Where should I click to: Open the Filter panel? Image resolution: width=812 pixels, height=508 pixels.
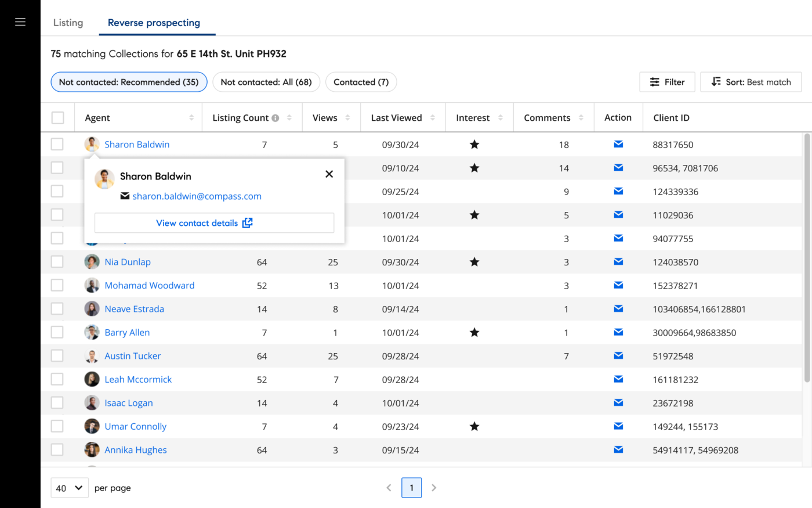667,82
